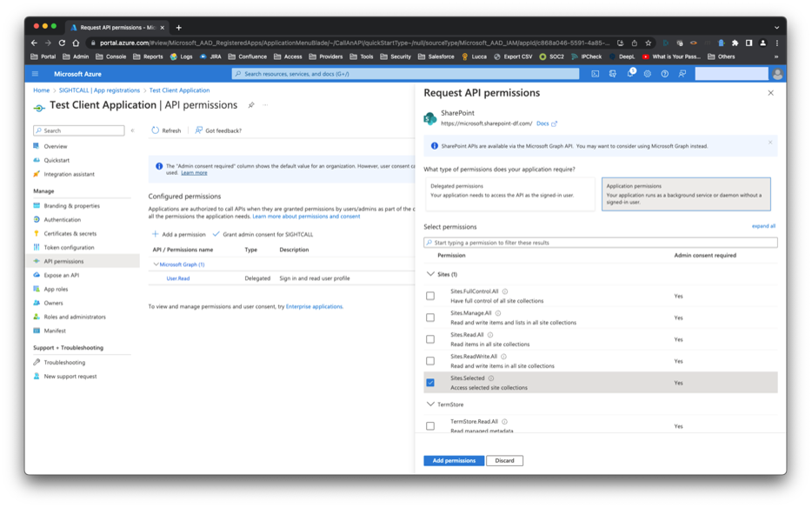Go to Home breadcrumb
The width and height of the screenshot is (812, 508).
[42, 90]
